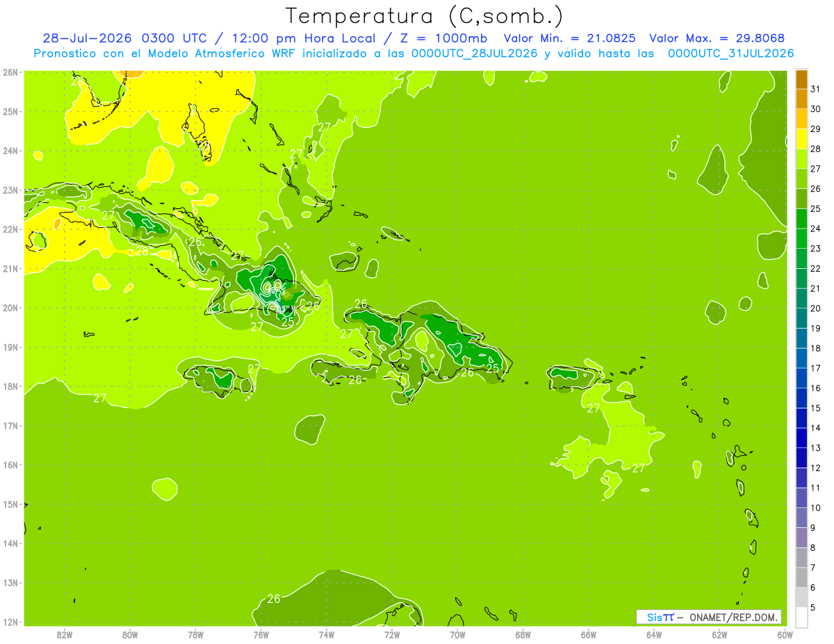Click the "24" label on the color scale
The width and height of the screenshot is (834, 644).
pyautogui.click(x=815, y=229)
